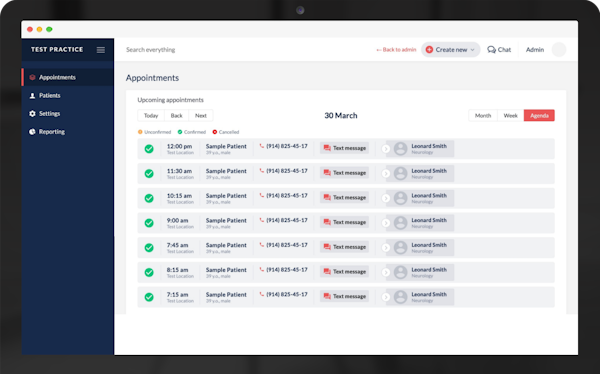Send Text message for 7:45 am appointment

344,247
